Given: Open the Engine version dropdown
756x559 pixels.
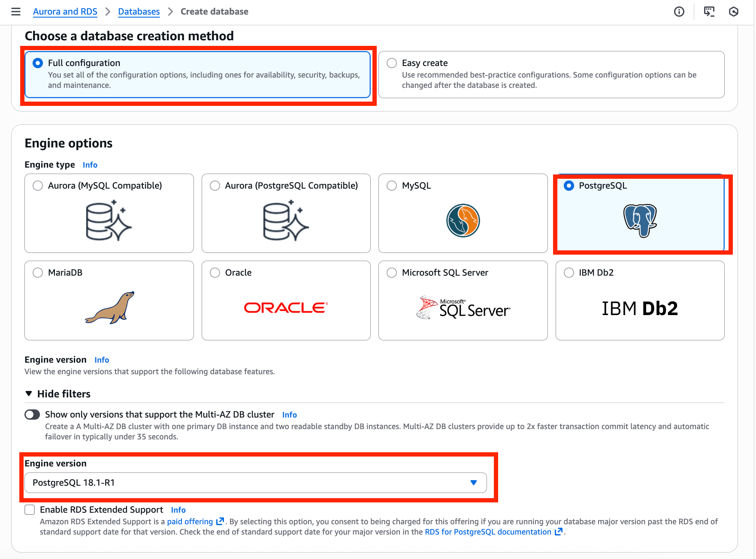Looking at the screenshot, I should pos(255,483).
